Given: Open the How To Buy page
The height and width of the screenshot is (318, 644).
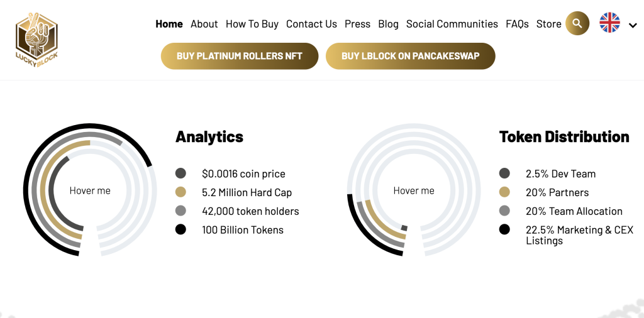Looking at the screenshot, I should pos(252,24).
